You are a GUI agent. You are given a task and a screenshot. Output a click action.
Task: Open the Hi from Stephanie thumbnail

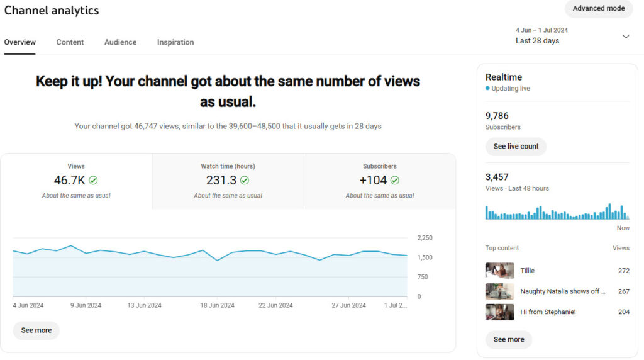[x=499, y=312]
